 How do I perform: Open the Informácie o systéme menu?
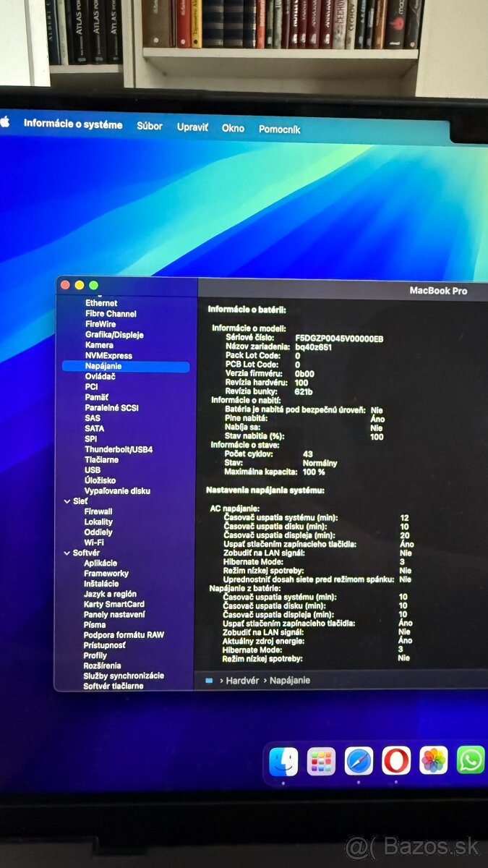[x=73, y=124]
